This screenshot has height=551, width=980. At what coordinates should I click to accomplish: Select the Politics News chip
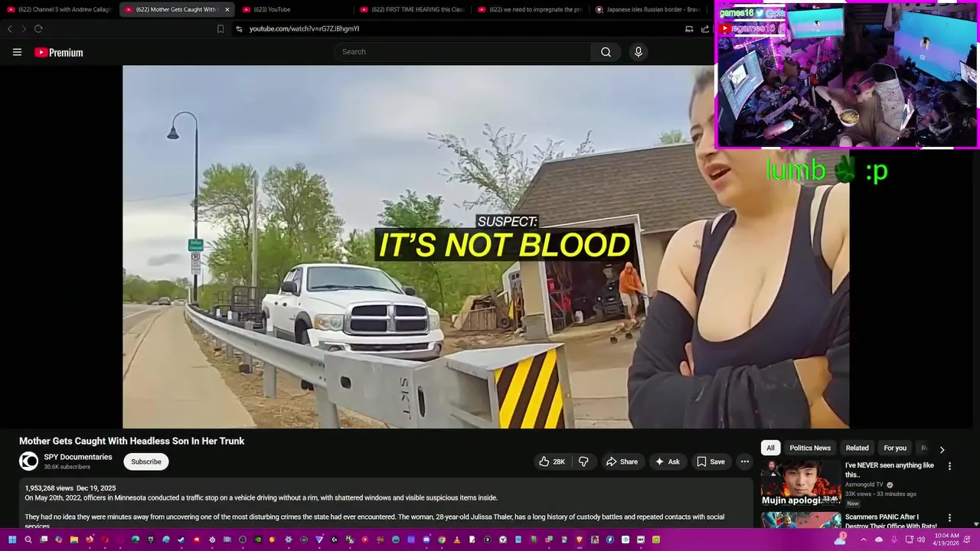tap(810, 448)
